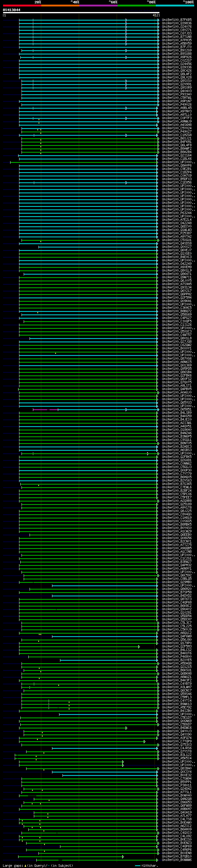Click the UniRef100_C4QXC0 label
The image size is (197, 868).
(x=177, y=833)
